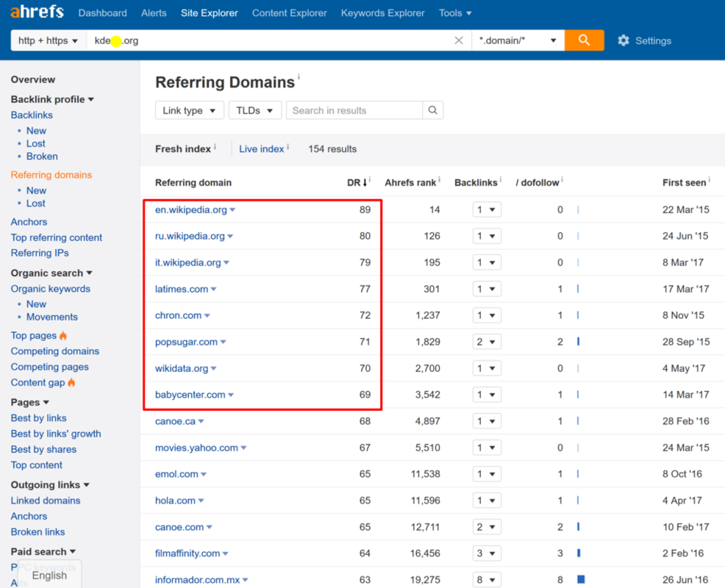
Task: Open Settings via the gear icon
Action: tap(624, 40)
